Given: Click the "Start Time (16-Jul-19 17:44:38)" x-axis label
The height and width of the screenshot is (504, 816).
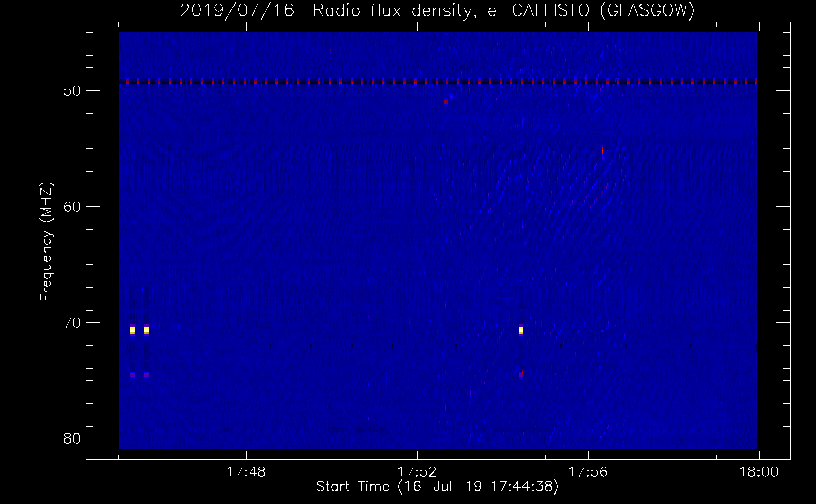Looking at the screenshot, I should [437, 487].
